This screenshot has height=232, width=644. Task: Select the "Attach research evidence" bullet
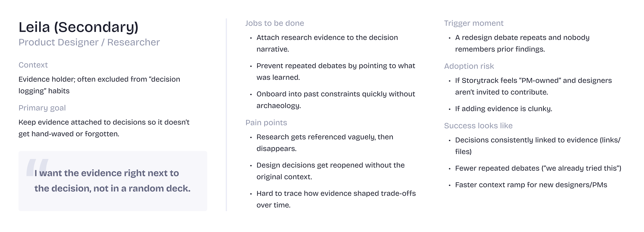coord(327,43)
